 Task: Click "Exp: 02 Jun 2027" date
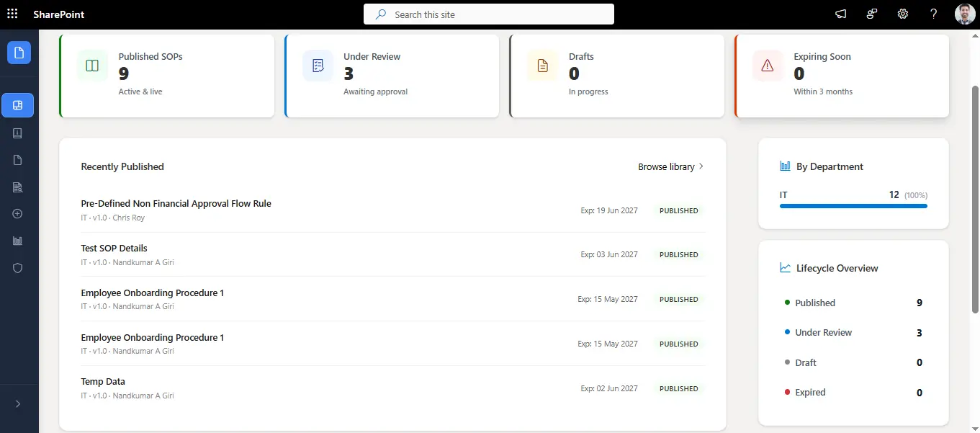[x=609, y=389]
